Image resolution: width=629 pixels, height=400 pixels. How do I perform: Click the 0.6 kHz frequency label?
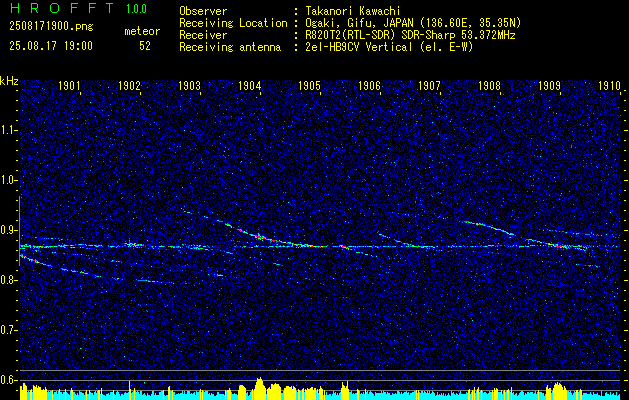click(x=7, y=380)
